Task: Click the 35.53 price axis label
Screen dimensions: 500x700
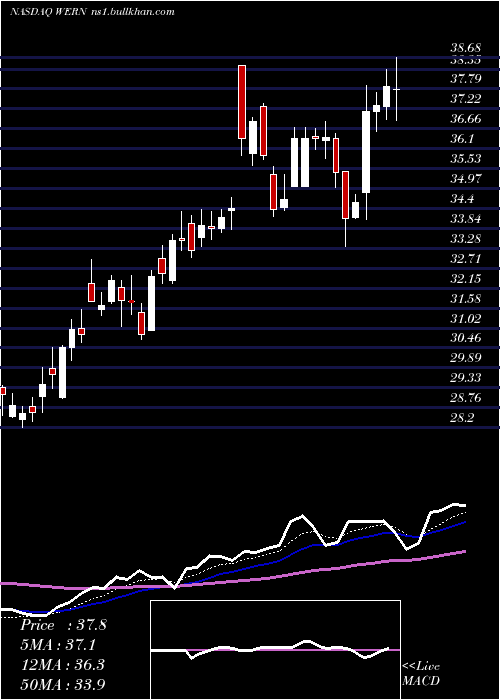Action: [466, 158]
